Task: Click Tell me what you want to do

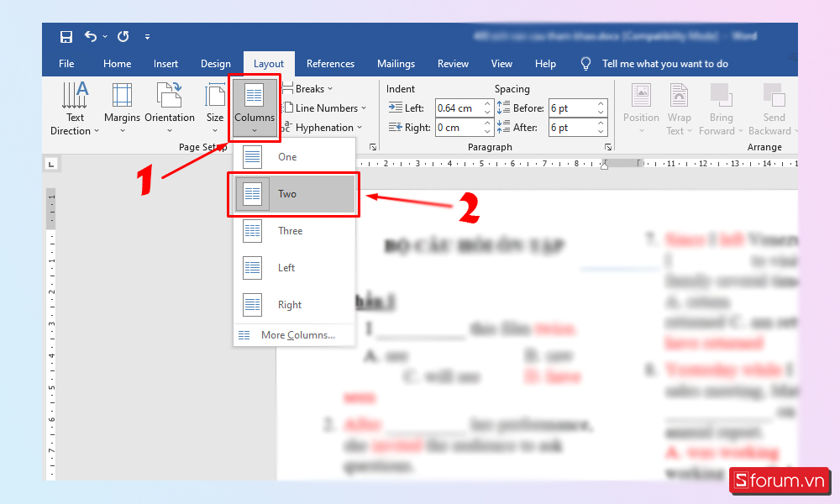Action: 664,64
